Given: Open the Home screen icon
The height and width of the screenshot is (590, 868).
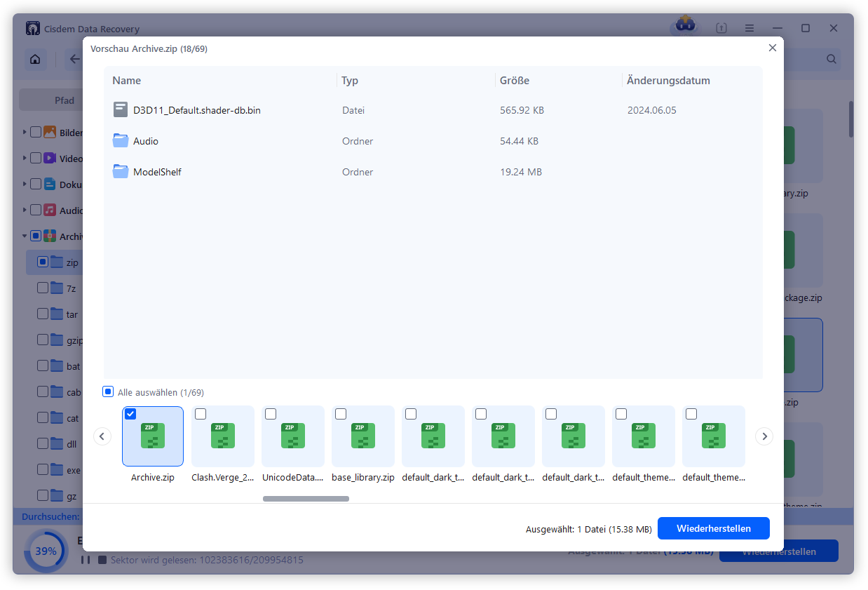Looking at the screenshot, I should [35, 60].
